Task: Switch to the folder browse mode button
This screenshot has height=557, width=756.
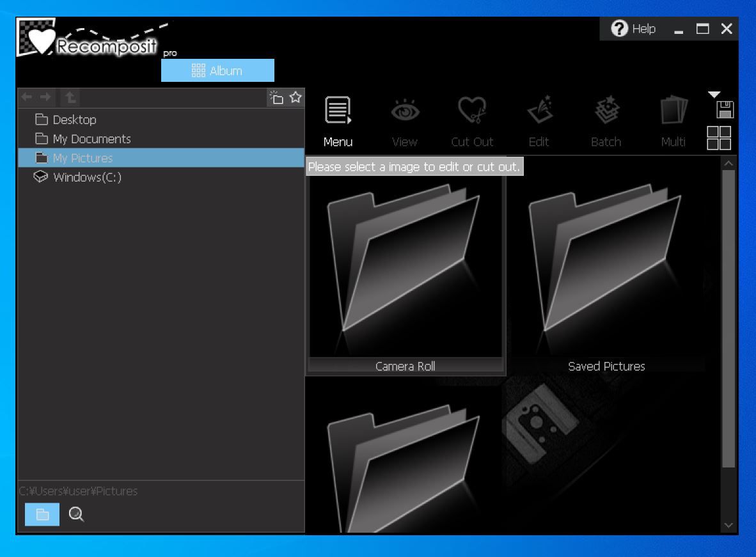Action: [x=42, y=514]
